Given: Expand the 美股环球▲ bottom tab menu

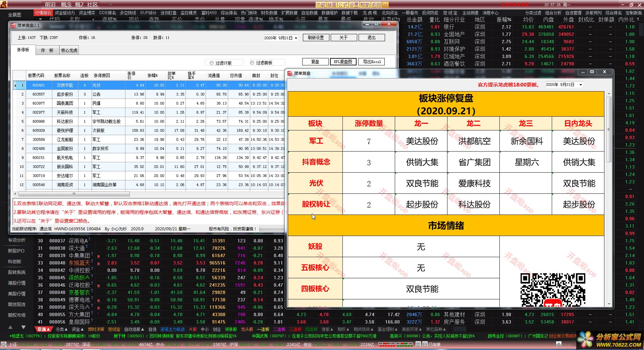Looking at the screenshot, I should [412, 329].
